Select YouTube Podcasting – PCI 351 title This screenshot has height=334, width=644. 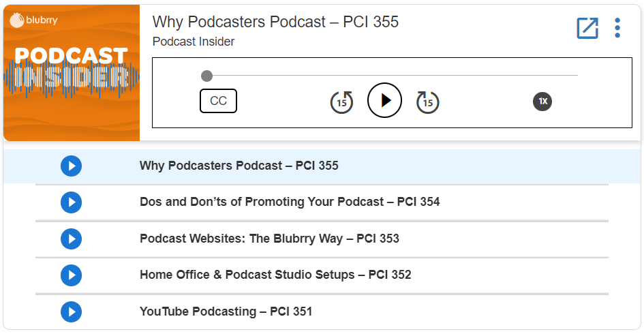point(226,312)
